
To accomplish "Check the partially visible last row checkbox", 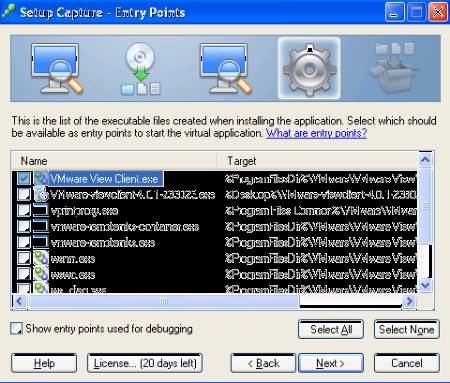I will [x=24, y=288].
